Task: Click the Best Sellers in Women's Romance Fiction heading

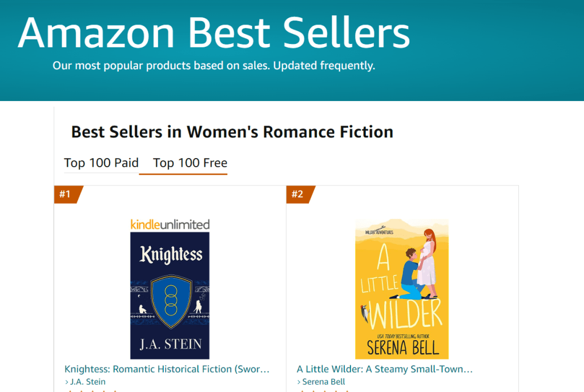Action: (232, 132)
